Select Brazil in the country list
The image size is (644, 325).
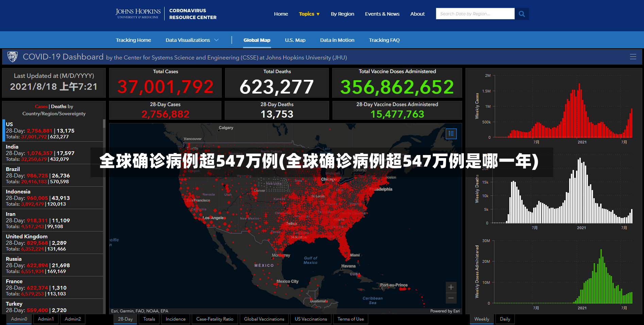pyautogui.click(x=53, y=175)
